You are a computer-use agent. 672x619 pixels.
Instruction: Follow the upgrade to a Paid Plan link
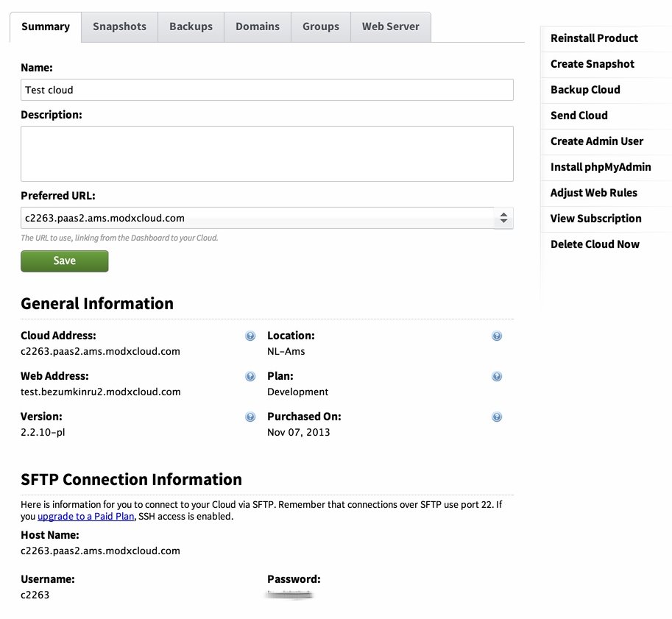click(x=86, y=517)
